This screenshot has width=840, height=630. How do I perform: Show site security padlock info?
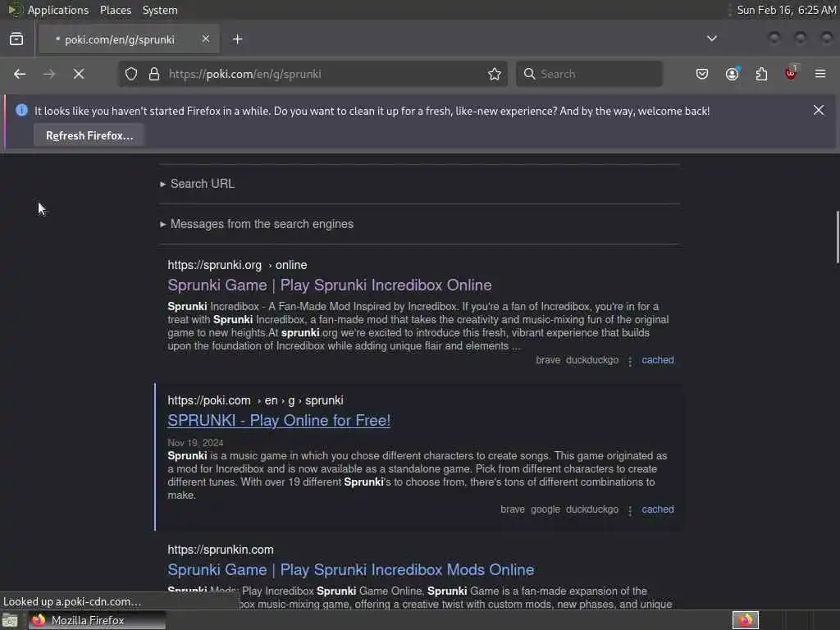point(154,74)
